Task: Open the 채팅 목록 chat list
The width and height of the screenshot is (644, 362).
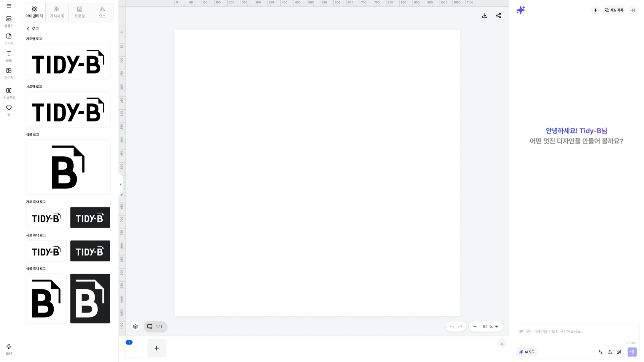Action: pyautogui.click(x=614, y=10)
